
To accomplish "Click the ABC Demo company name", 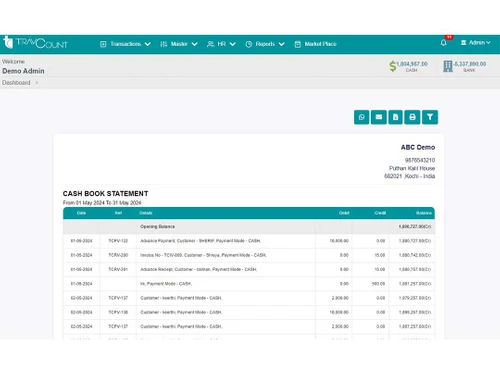I will tap(418, 147).
